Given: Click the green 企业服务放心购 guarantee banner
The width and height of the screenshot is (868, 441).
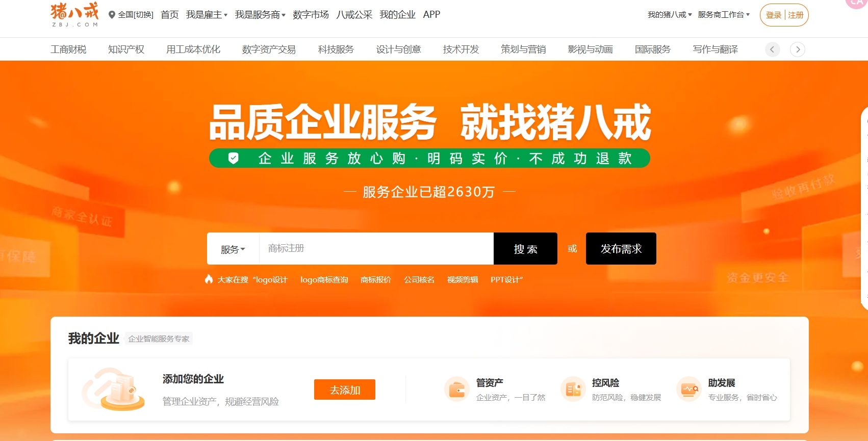Looking at the screenshot, I should click(429, 158).
